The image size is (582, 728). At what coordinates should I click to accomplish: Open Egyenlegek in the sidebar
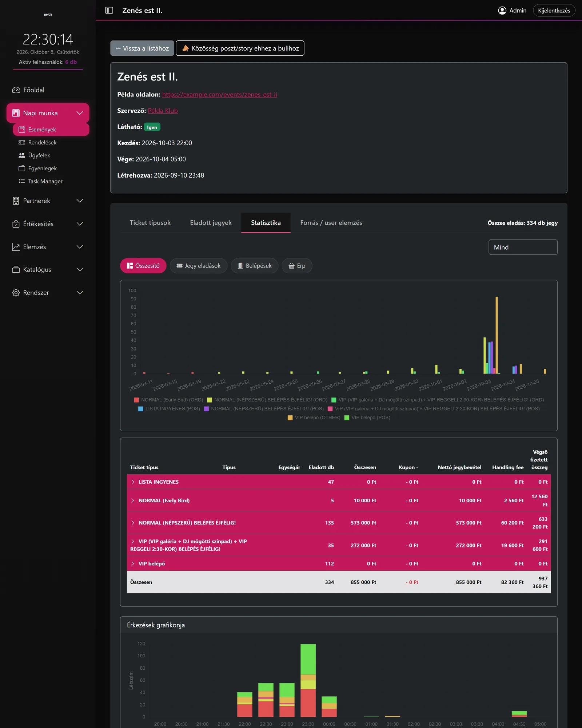coord(51,168)
